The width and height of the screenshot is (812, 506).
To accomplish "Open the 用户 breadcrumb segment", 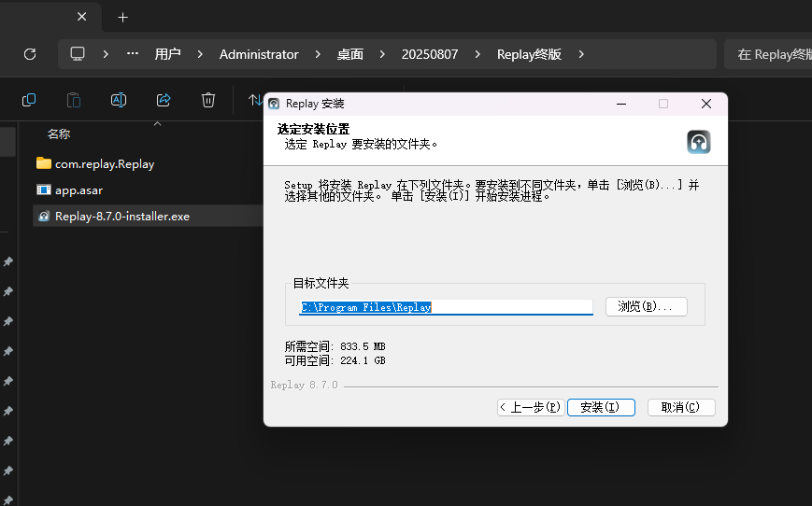I will pos(167,54).
